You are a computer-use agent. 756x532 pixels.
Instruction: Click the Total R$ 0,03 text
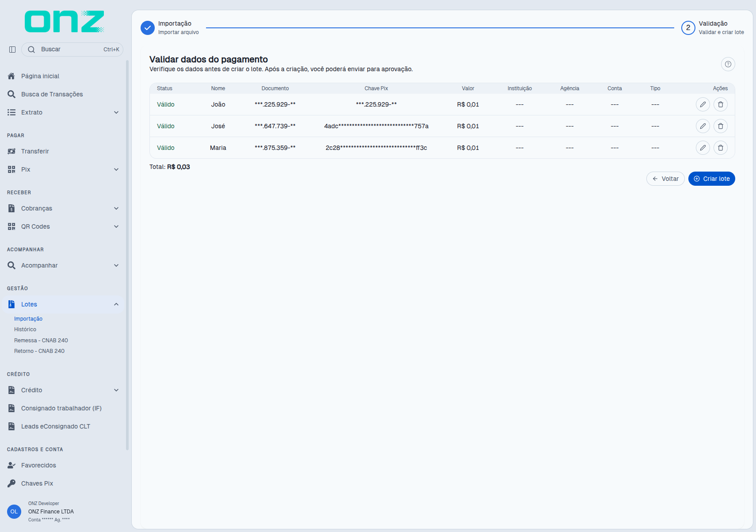(x=170, y=167)
